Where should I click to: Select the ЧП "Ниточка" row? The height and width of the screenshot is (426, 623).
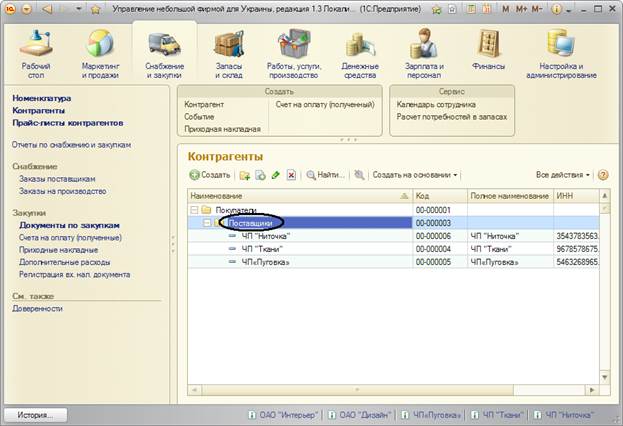tap(393, 236)
